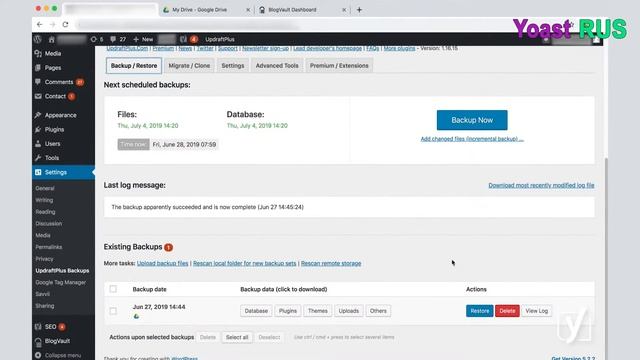This screenshot has width=640, height=360.
Task: Open Privacy settings submenu
Action: (x=44, y=259)
